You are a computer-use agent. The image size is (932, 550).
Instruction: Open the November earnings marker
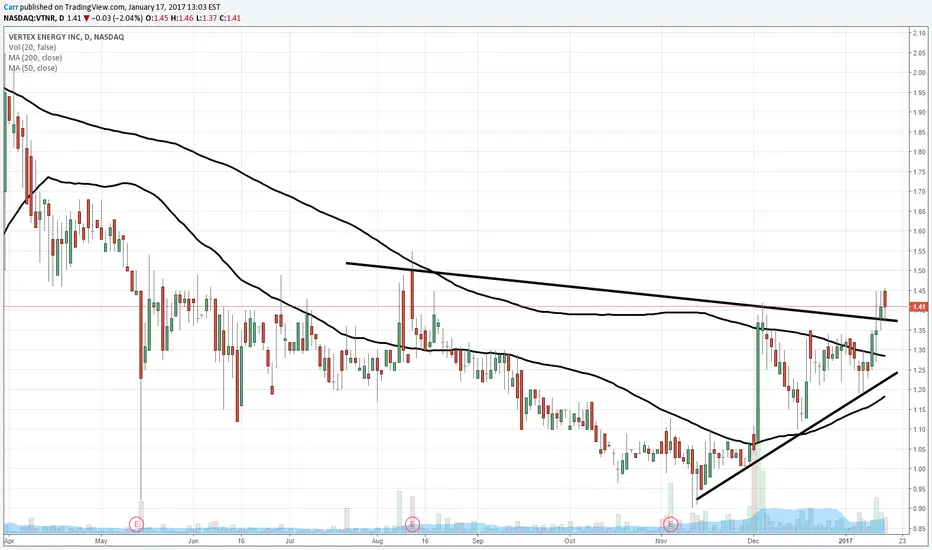(670, 524)
